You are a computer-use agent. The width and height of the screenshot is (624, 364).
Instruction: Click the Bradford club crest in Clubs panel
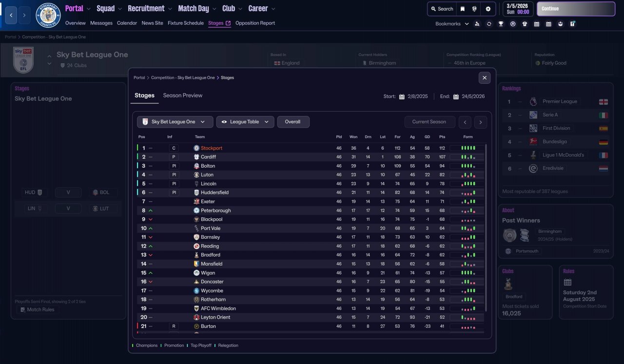tap(508, 284)
